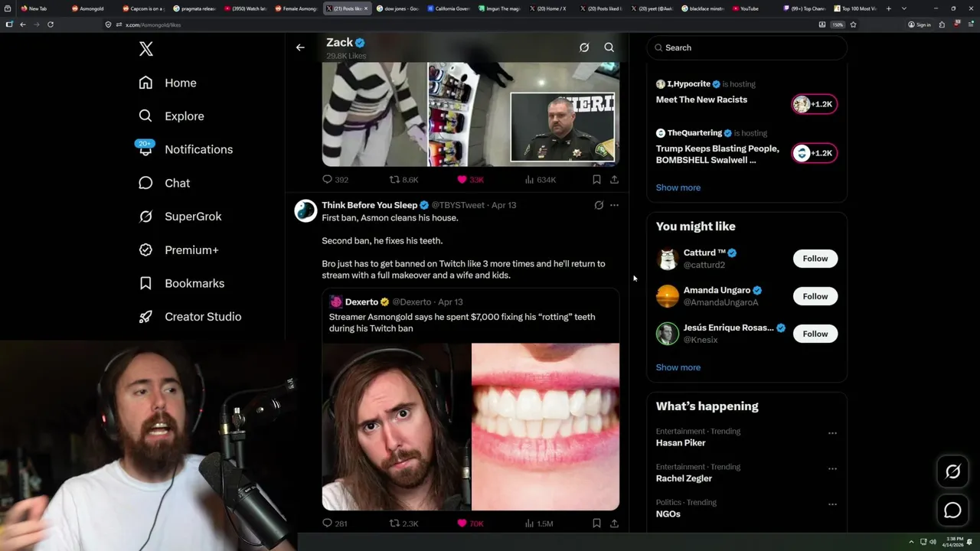
Task: Click the X logo in sidebar
Action: pyautogui.click(x=146, y=49)
